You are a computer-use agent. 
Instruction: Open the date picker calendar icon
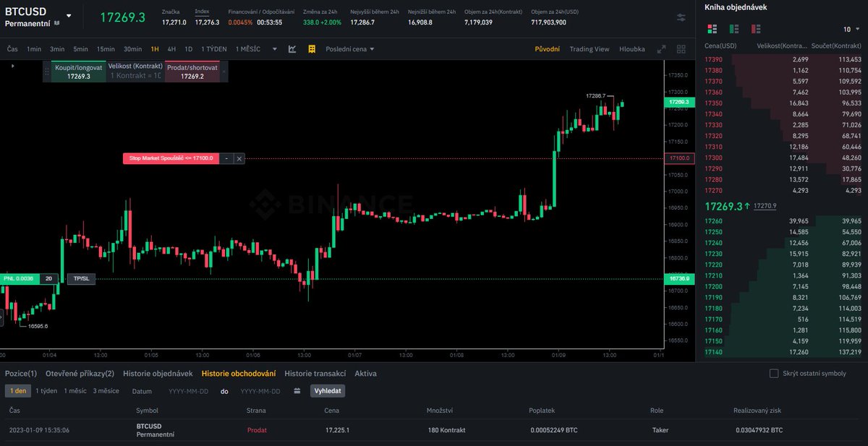click(x=297, y=391)
